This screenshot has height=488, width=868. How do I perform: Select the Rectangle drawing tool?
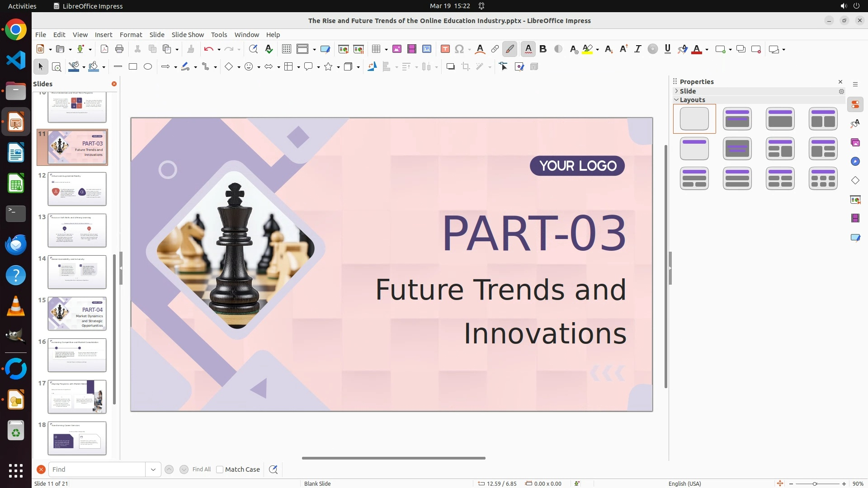[x=133, y=67]
